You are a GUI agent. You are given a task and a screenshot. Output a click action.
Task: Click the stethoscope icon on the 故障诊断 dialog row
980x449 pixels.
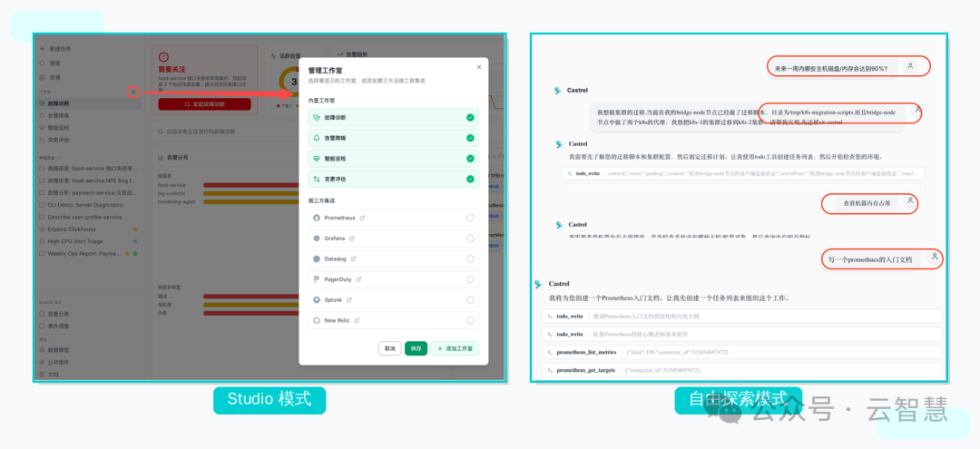(317, 117)
